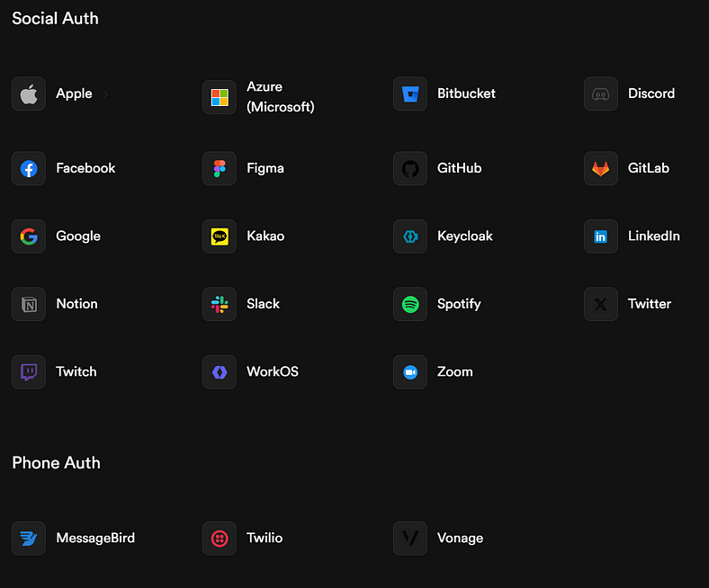Viewport: 709px width, 588px height.
Task: Click the Twitch logo icon
Action: point(29,372)
